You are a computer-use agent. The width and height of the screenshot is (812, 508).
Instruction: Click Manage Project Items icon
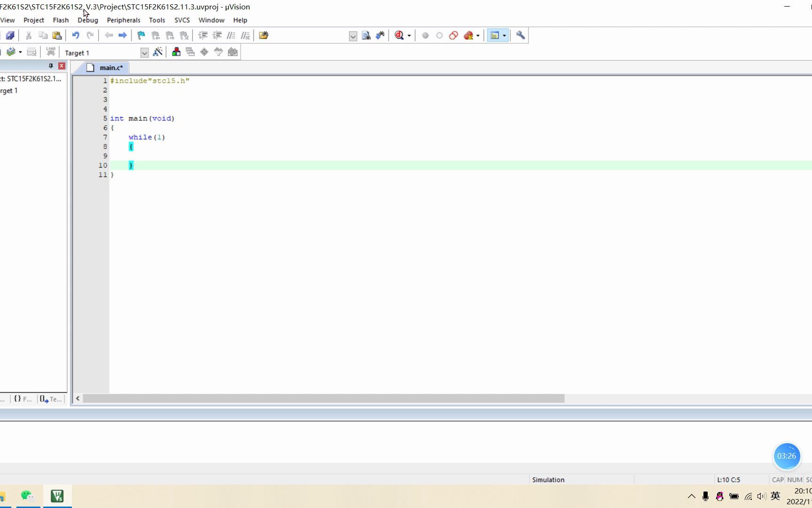[176, 52]
